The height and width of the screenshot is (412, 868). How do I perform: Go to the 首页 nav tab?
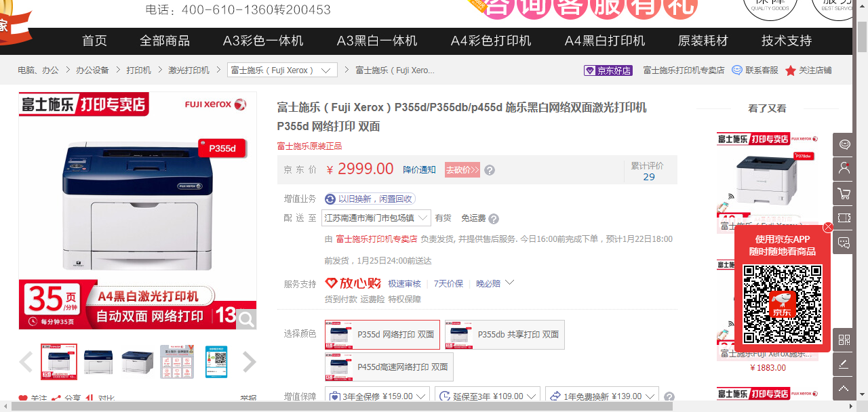pos(94,41)
